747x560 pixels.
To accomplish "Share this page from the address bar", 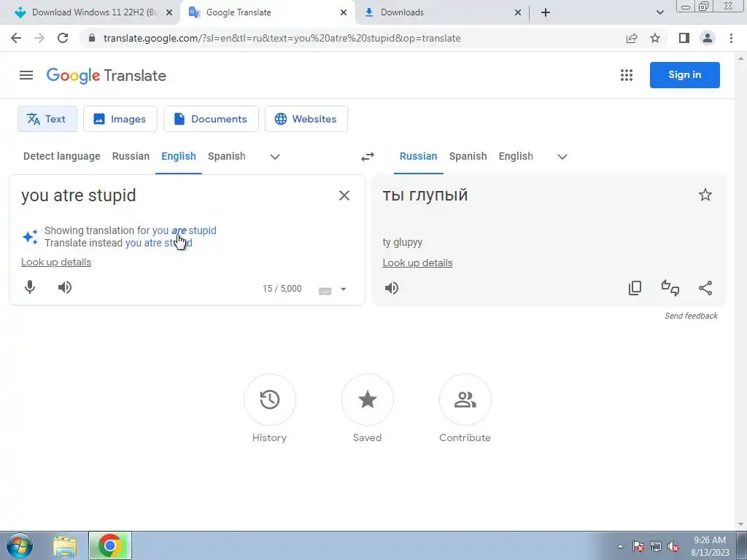I will point(632,38).
